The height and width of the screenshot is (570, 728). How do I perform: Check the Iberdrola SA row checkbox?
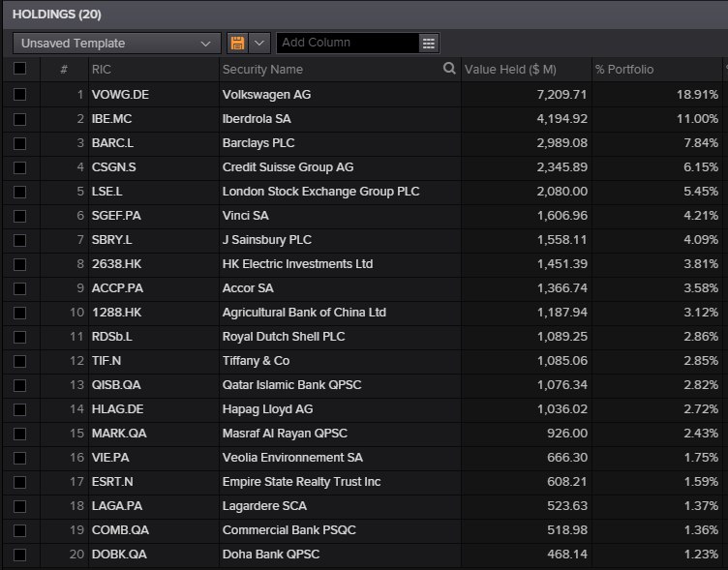click(x=19, y=119)
